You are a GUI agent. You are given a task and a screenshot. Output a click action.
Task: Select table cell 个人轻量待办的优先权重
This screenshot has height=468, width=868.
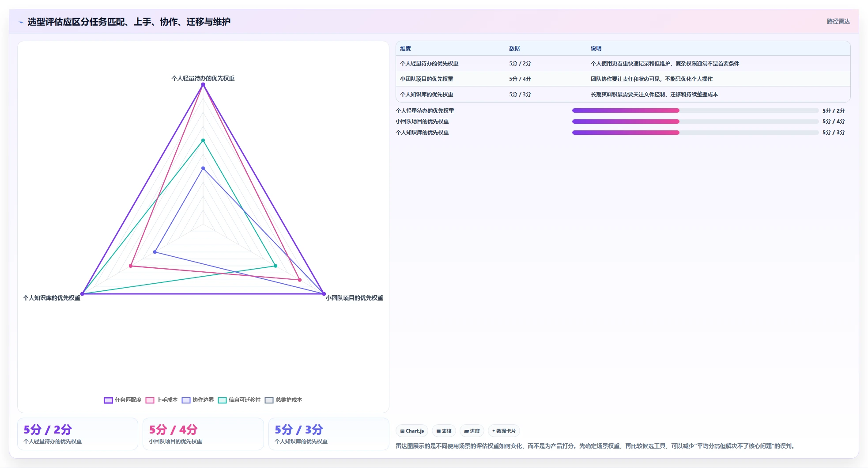pyautogui.click(x=429, y=64)
